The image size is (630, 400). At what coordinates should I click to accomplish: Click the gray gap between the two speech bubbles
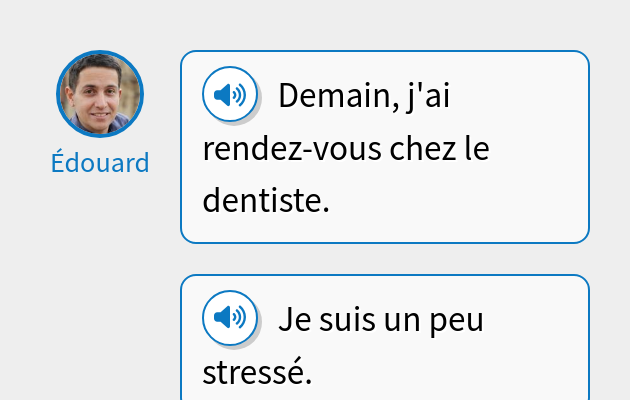click(385, 259)
